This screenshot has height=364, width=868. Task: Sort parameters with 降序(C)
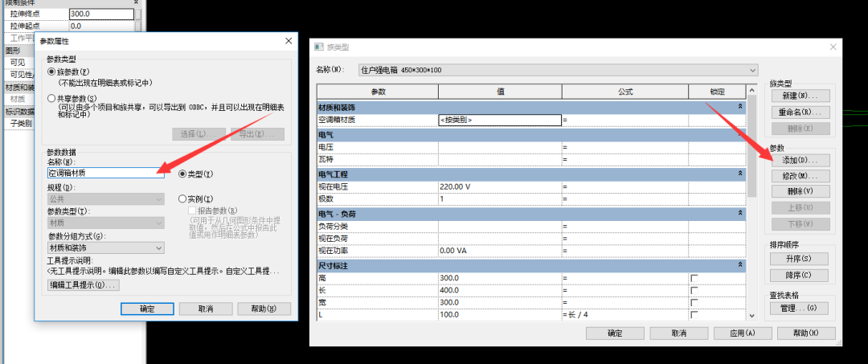pos(800,276)
